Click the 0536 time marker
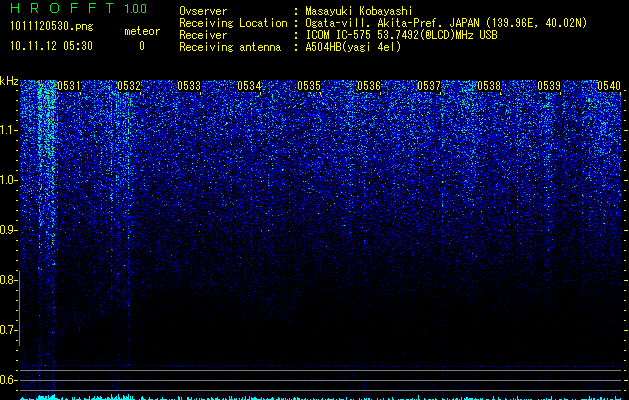The width and height of the screenshot is (629, 400). coord(369,86)
